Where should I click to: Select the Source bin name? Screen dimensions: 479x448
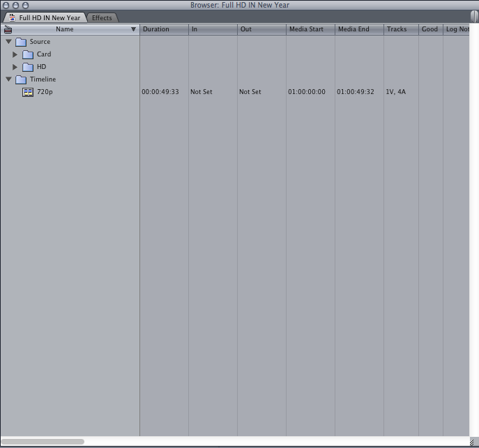pyautogui.click(x=40, y=42)
